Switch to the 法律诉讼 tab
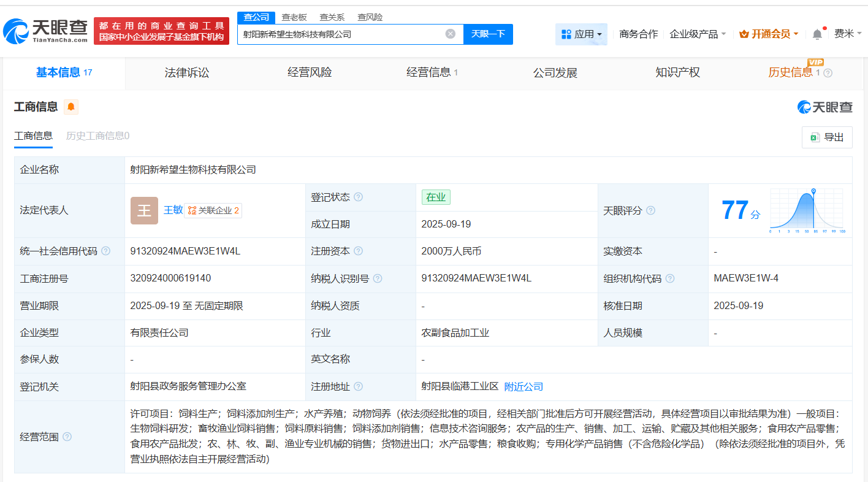 (x=187, y=73)
